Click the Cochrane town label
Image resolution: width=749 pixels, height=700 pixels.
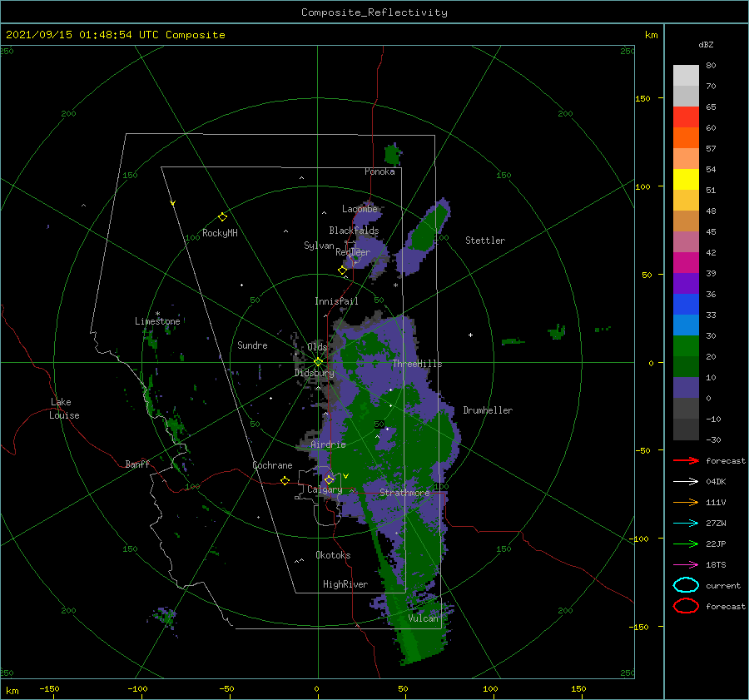(272, 465)
